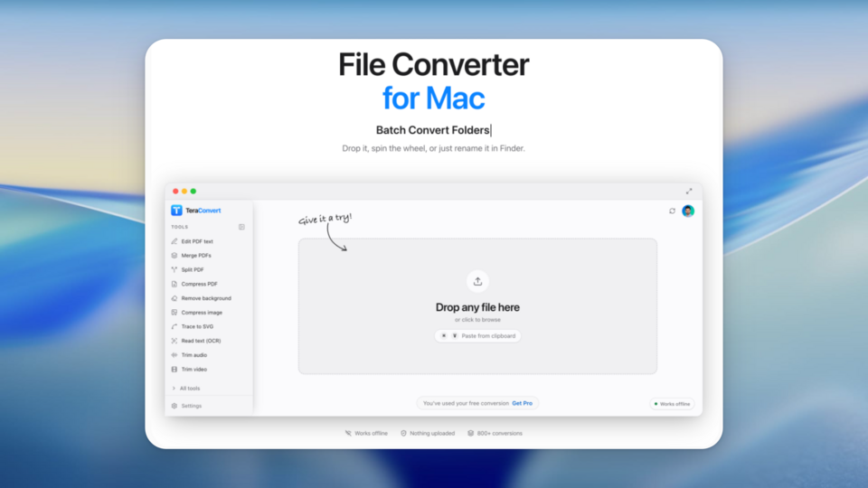Click the Merge PDFs stack icon
The height and width of the screenshot is (488, 868).
175,256
